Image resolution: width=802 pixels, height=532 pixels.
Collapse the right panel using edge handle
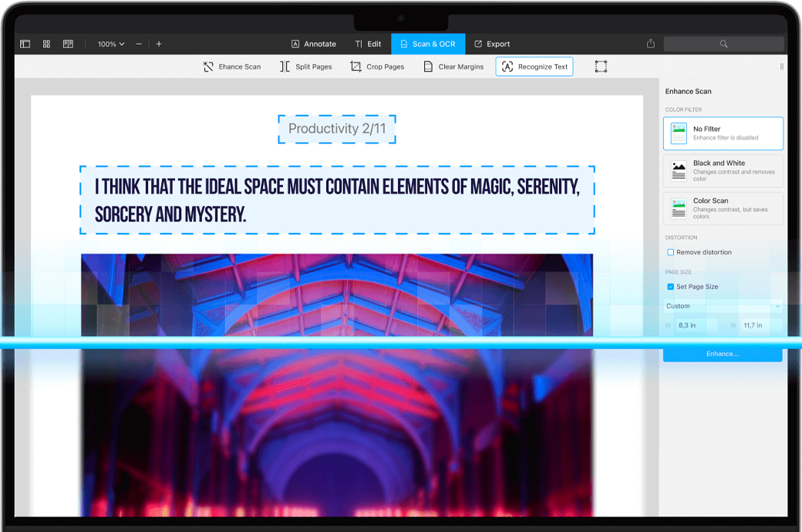pyautogui.click(x=781, y=67)
